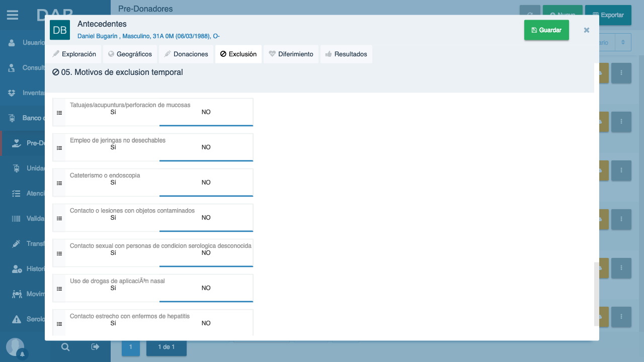Image resolution: width=644 pixels, height=362 pixels.
Task: Click the sidebar search icon
Action: point(65,347)
